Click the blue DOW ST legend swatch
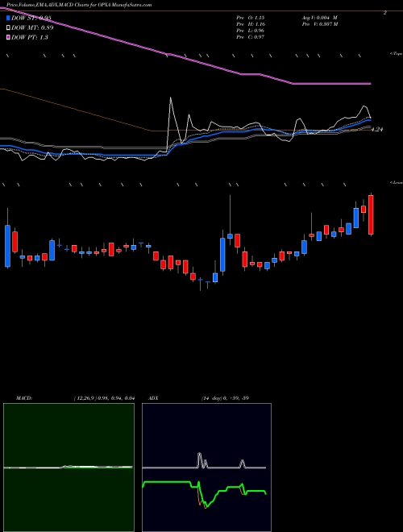 pos(9,17)
